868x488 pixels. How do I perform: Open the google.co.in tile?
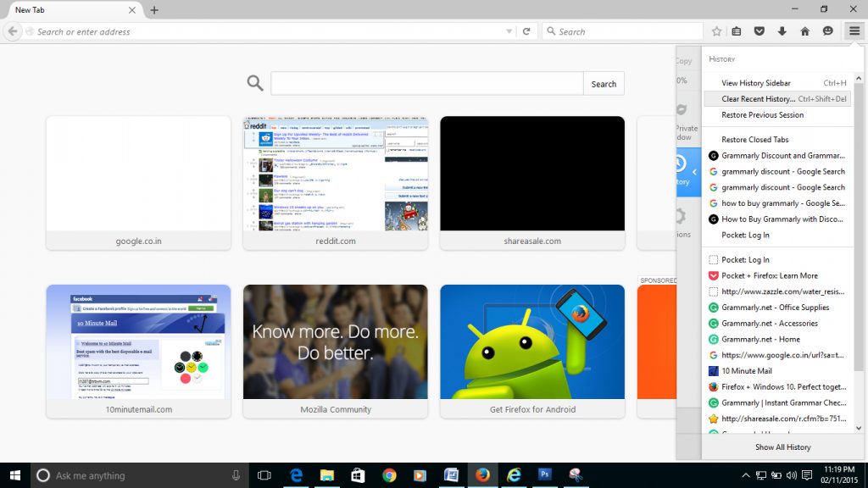click(138, 183)
